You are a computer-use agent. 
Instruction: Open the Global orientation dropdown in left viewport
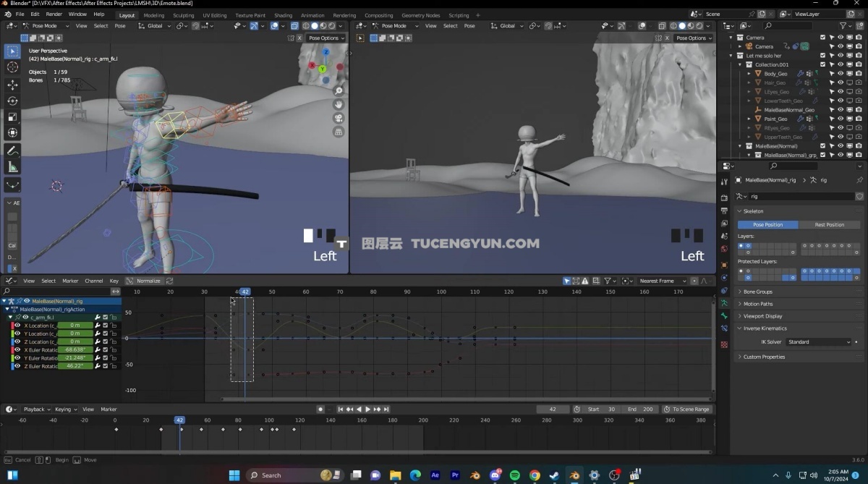point(156,26)
